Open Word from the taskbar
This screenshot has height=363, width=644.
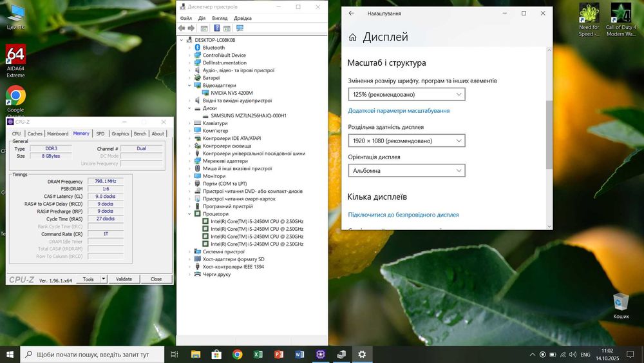point(299,355)
